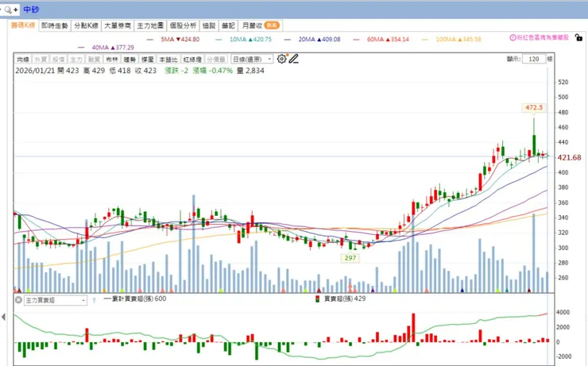Switch to the 即時走勢 tab
This screenshot has width=588, height=366.
54,25
